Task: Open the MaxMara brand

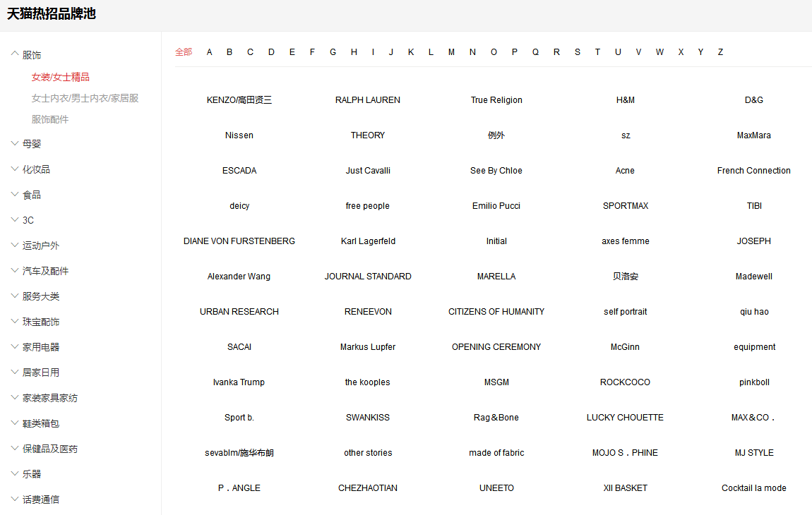Action: click(754, 135)
